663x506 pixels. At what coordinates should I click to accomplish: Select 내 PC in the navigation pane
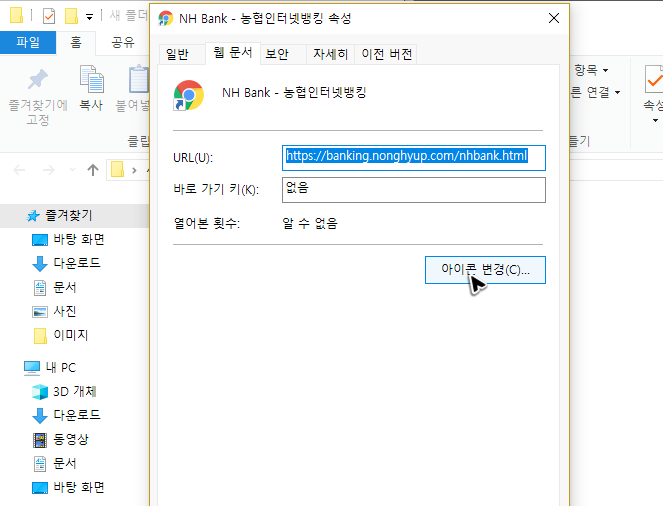(61, 368)
